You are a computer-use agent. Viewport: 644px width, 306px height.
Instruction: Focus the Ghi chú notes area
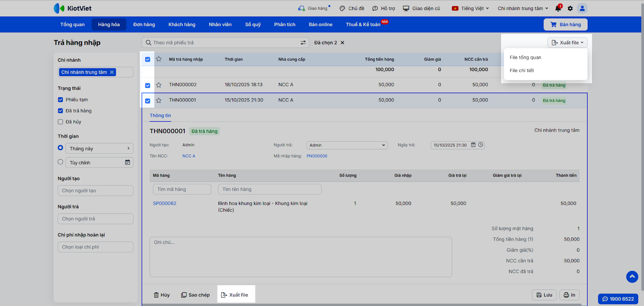click(301, 257)
